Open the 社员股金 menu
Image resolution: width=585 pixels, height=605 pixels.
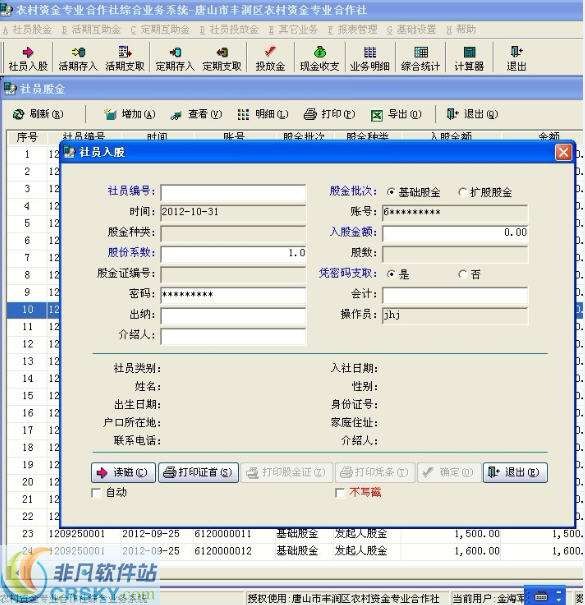tap(27, 29)
